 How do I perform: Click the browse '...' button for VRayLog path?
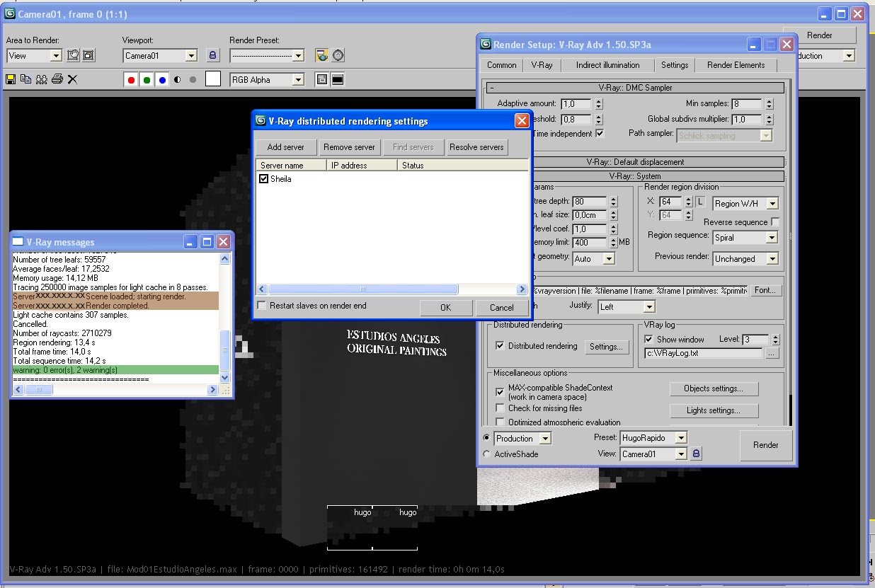(x=772, y=353)
